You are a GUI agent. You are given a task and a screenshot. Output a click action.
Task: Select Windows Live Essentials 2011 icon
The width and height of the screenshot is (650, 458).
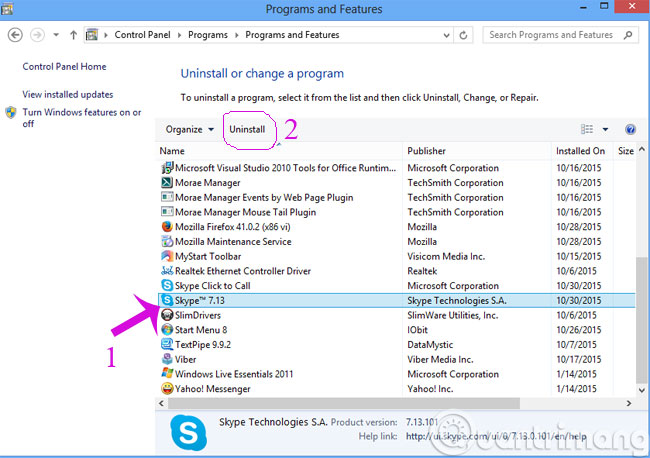(x=167, y=373)
